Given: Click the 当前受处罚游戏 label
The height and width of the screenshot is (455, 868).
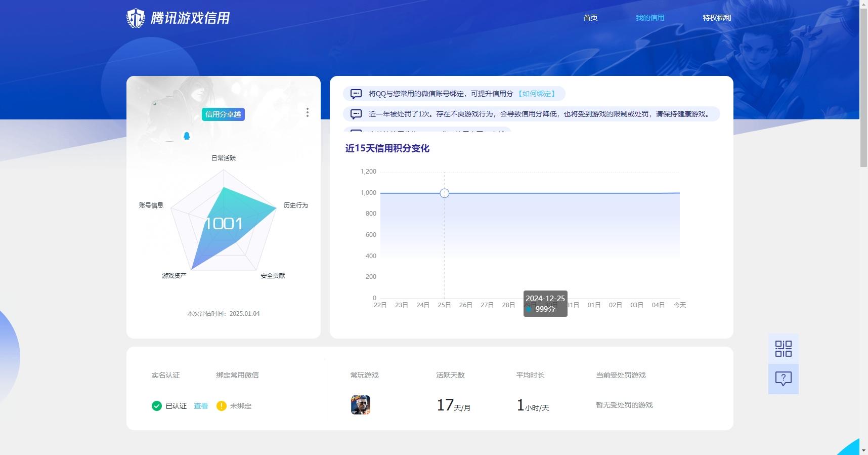Looking at the screenshot, I should click(621, 375).
